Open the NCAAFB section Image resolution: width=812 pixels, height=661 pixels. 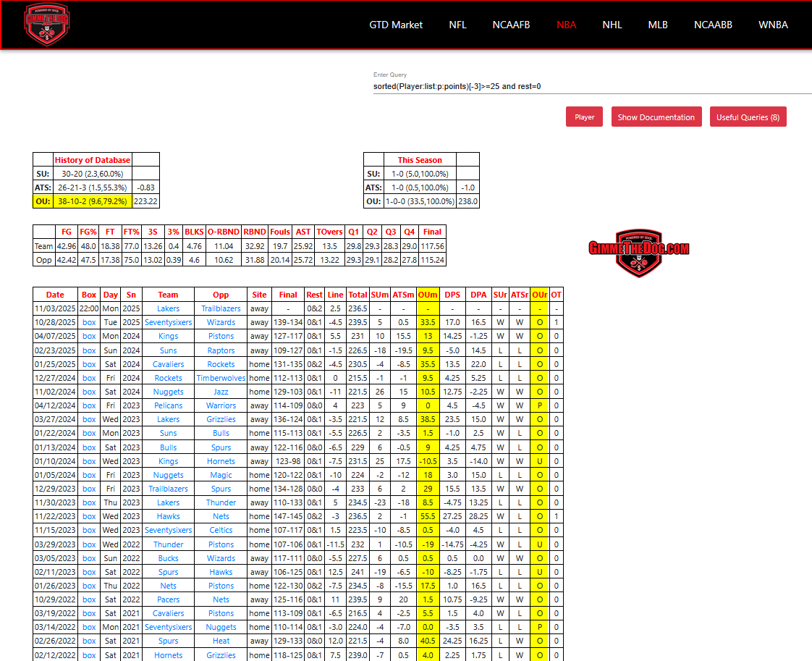click(x=511, y=25)
